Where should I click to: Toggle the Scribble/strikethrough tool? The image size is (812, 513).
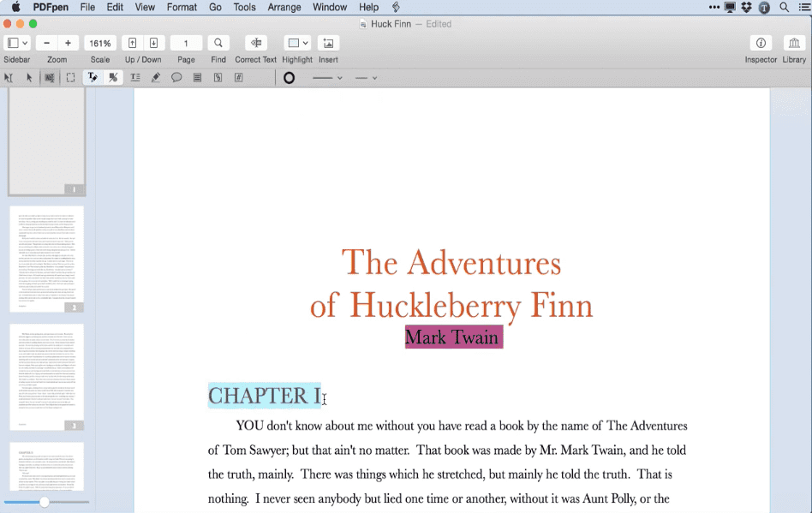113,78
